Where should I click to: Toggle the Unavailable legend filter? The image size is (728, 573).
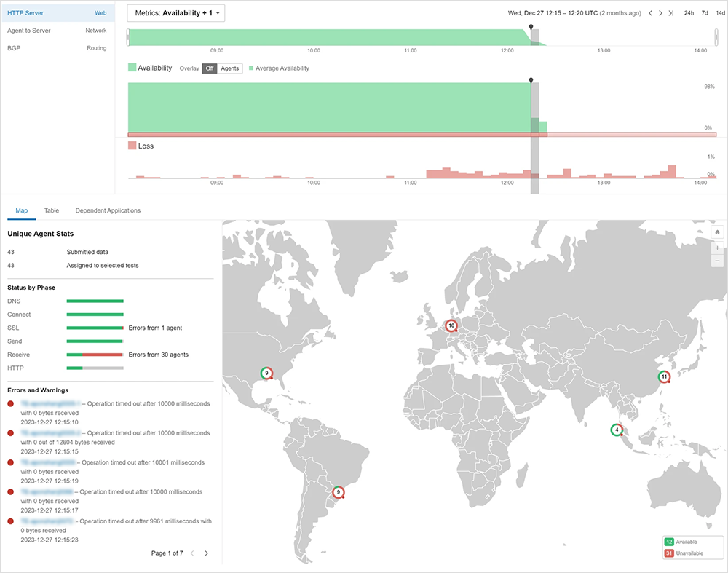(x=692, y=554)
